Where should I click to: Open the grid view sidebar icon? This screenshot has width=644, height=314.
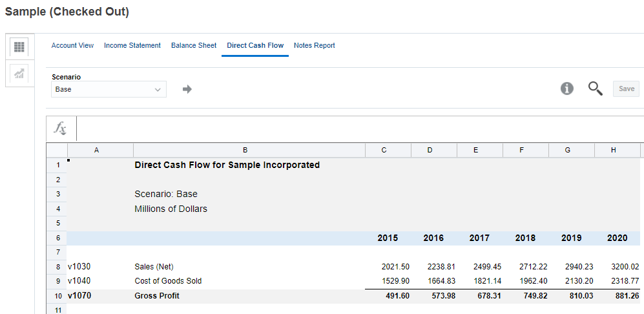pos(19,47)
